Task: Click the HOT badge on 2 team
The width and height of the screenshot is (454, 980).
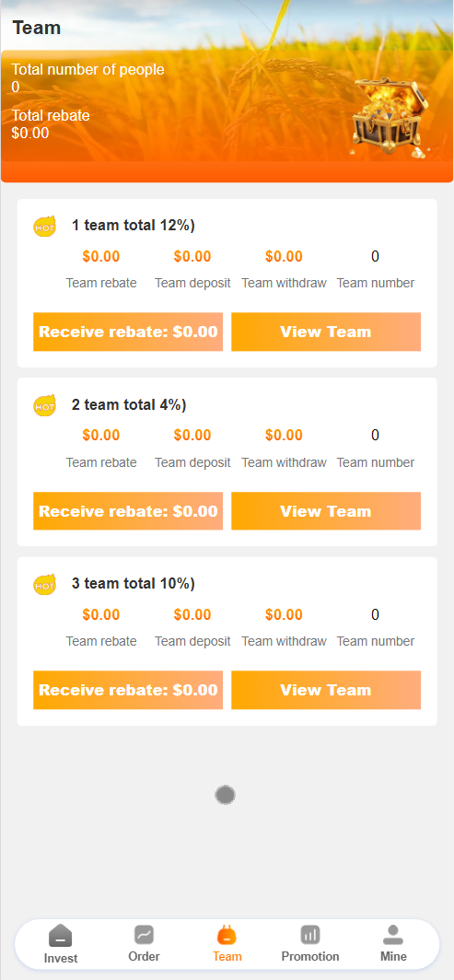Action: coord(44,405)
